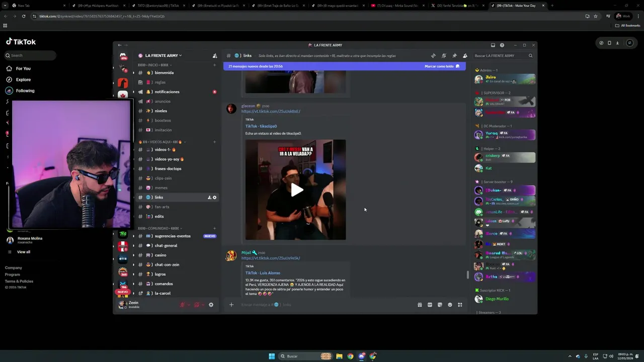Click Zeein user profile panel
Viewport: 644px width, 362px height.
[146, 305]
